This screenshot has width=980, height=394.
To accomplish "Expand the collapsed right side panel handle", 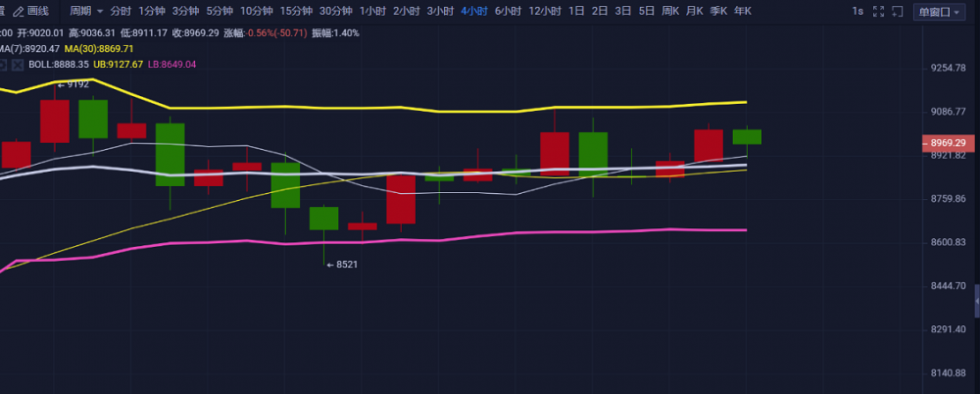I will pos(975,298).
